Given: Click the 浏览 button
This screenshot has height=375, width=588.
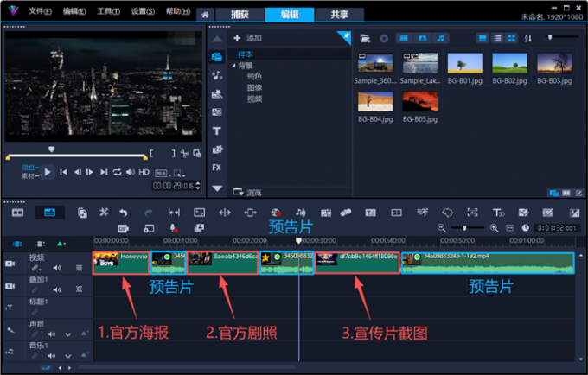Looking at the screenshot, I should [x=247, y=192].
